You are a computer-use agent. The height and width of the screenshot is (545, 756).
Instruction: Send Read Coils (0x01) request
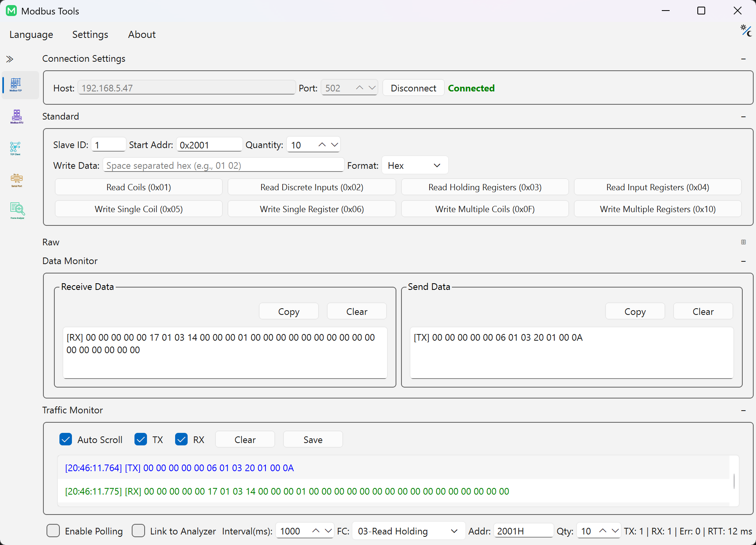[x=139, y=187]
